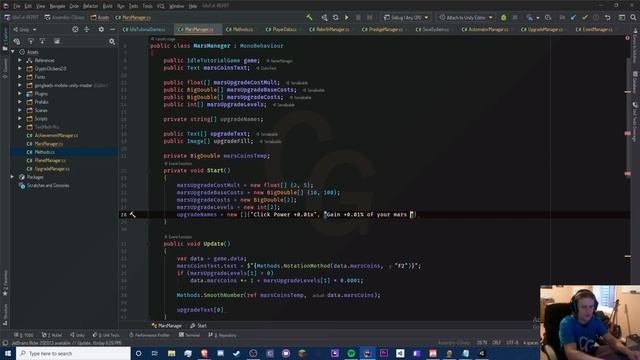The height and width of the screenshot is (360, 640).
Task: Switch to the PlayerData.cs editor tab
Action: (281, 29)
